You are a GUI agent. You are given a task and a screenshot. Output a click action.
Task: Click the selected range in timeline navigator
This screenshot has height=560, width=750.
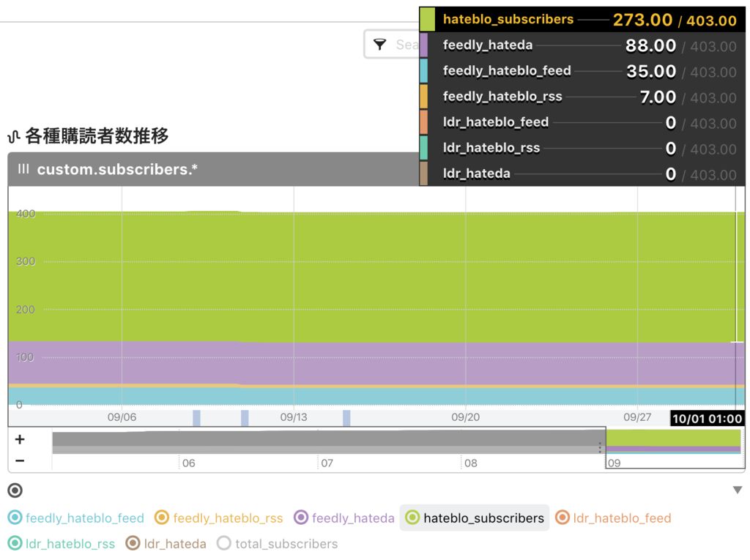click(674, 447)
